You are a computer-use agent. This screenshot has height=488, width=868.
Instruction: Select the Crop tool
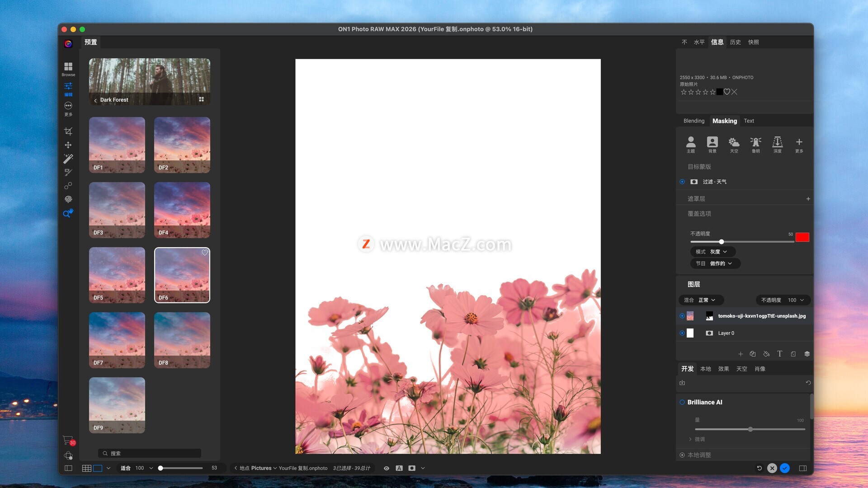[68, 131]
